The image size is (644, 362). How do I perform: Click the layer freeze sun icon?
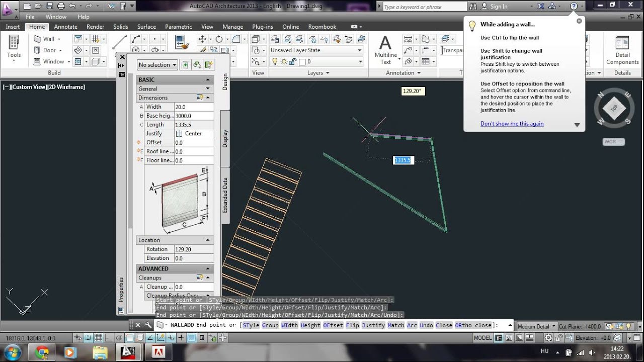pyautogui.click(x=284, y=61)
